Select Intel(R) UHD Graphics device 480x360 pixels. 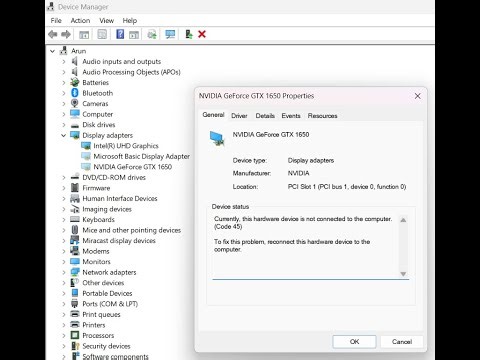pyautogui.click(x=126, y=146)
